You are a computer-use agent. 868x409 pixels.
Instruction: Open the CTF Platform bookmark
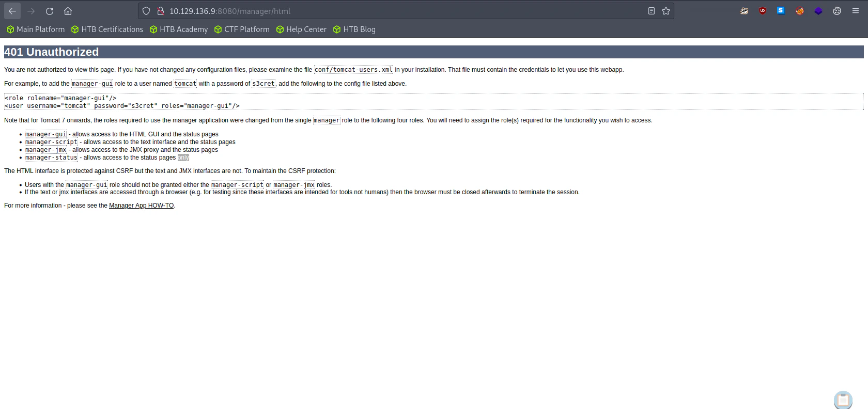242,29
